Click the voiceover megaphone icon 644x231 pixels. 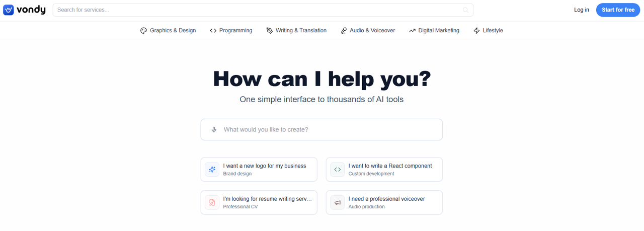click(x=338, y=203)
